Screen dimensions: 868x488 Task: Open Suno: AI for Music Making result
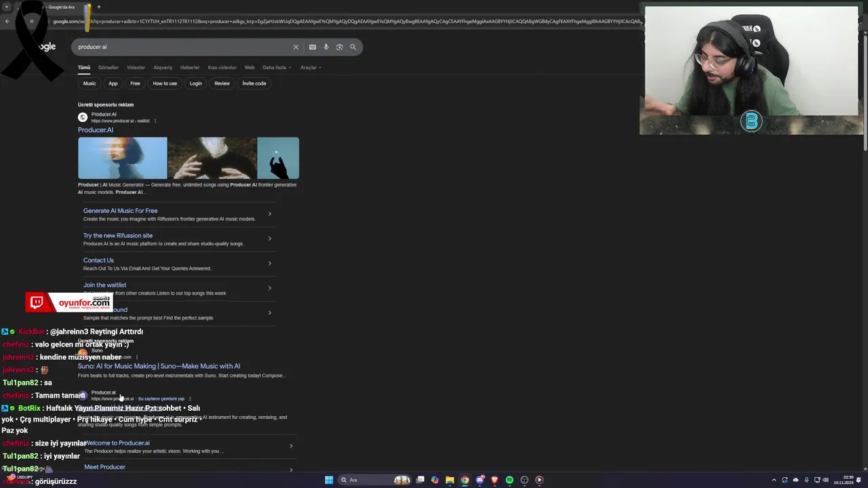(159, 366)
